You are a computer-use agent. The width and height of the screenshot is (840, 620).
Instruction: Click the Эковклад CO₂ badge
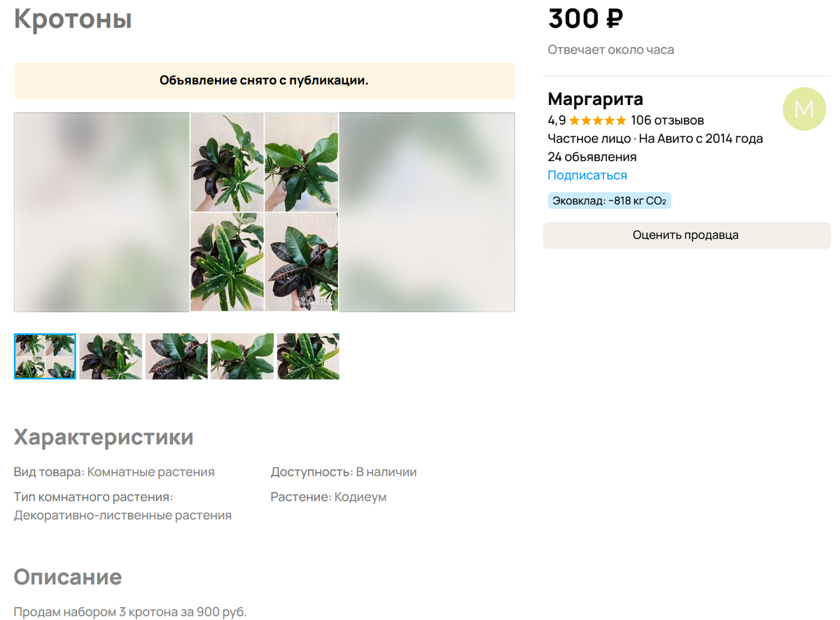coord(609,201)
